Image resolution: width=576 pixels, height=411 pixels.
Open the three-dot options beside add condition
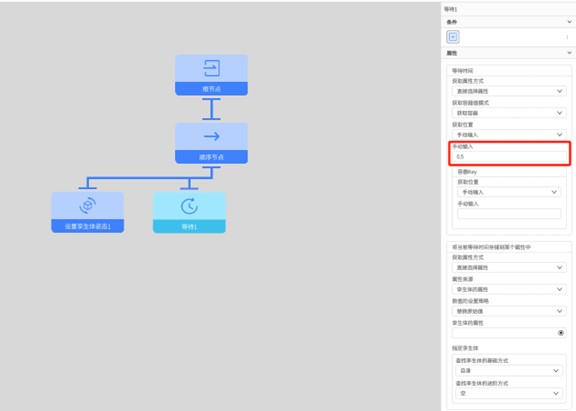coord(567,37)
